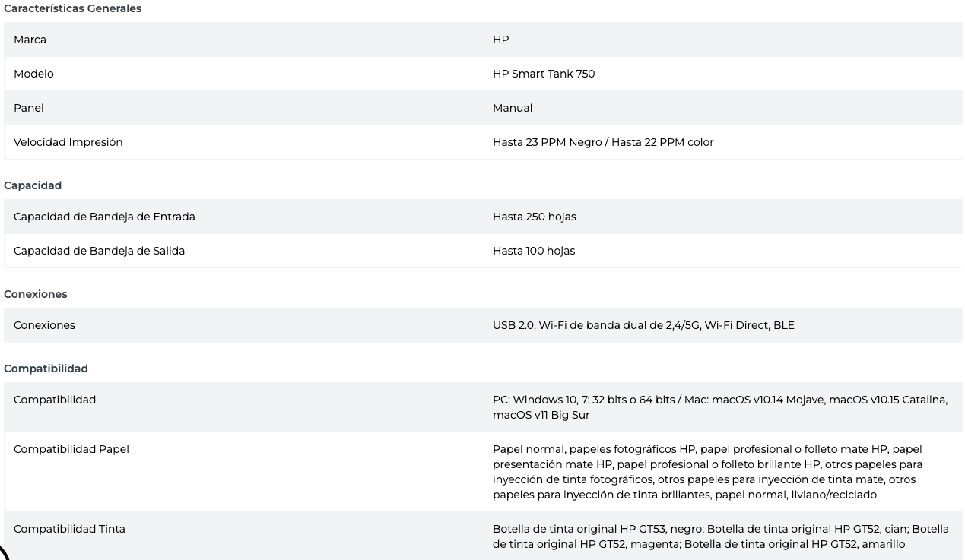
Task: Click the Hasta 250 hojas value
Action: click(534, 217)
